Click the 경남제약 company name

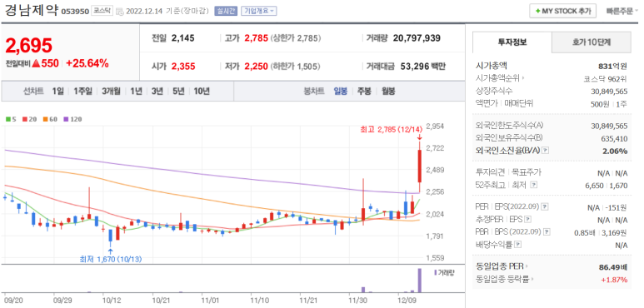coord(31,10)
